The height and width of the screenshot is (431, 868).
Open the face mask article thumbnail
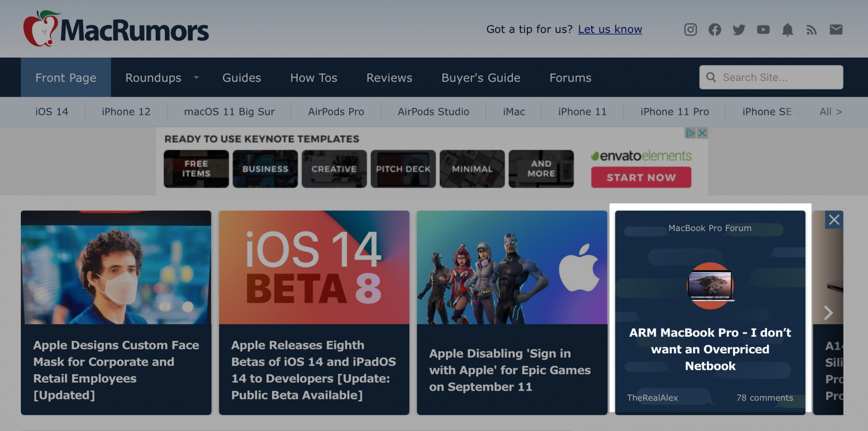pyautogui.click(x=116, y=268)
